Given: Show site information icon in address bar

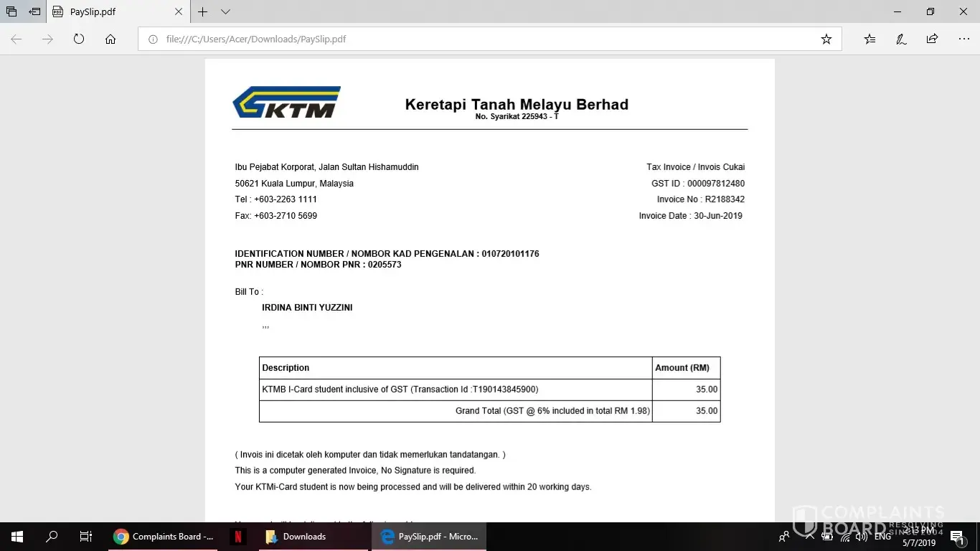Looking at the screenshot, I should point(152,39).
